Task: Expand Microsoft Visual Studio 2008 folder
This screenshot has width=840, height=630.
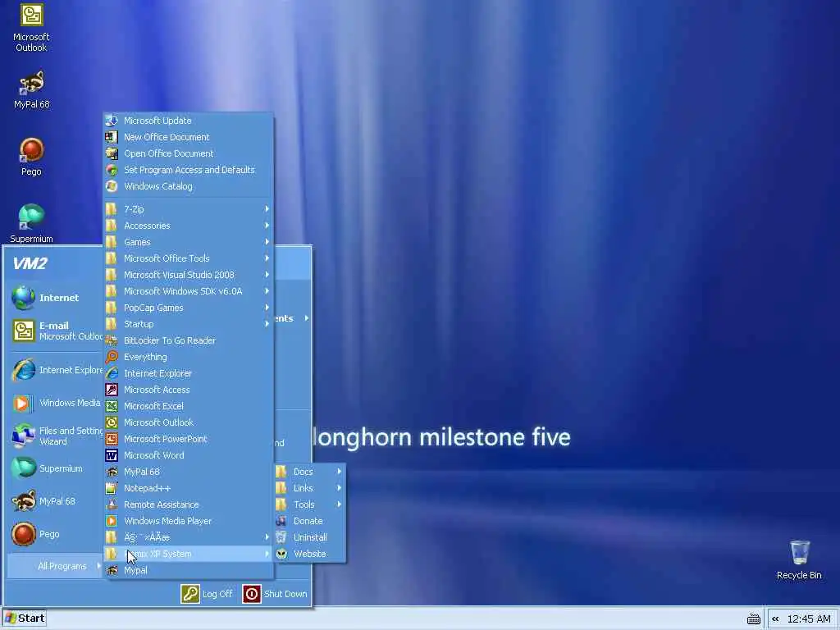Action: tap(188, 275)
